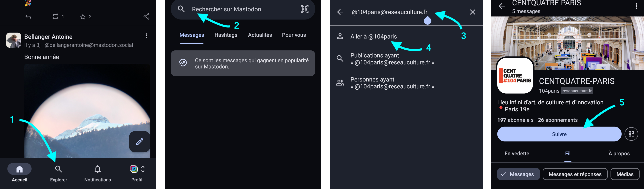Reply to the post with the reply arrow
This screenshot has width=644, height=189.
coord(28,16)
